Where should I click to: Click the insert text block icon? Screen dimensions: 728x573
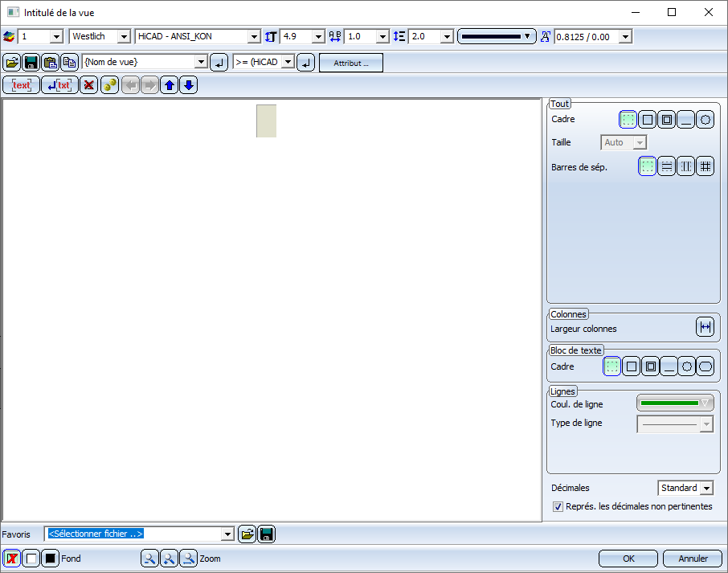pyautogui.click(x=22, y=85)
